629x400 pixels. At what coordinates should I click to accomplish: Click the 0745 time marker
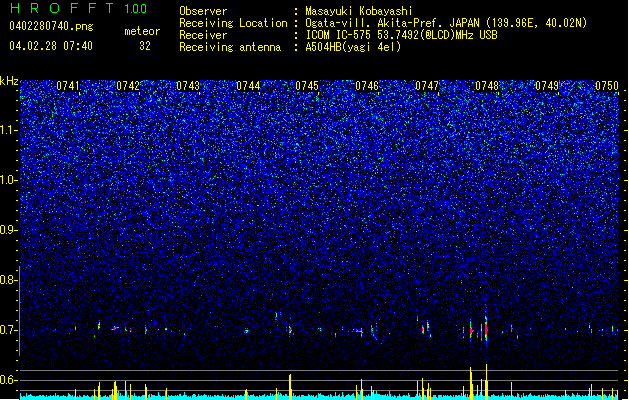click(x=307, y=86)
